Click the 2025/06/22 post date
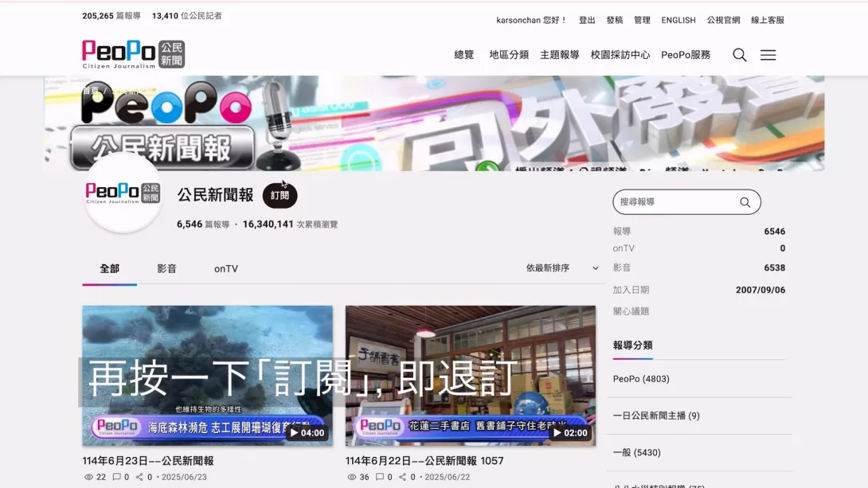868x488 pixels. click(x=448, y=477)
